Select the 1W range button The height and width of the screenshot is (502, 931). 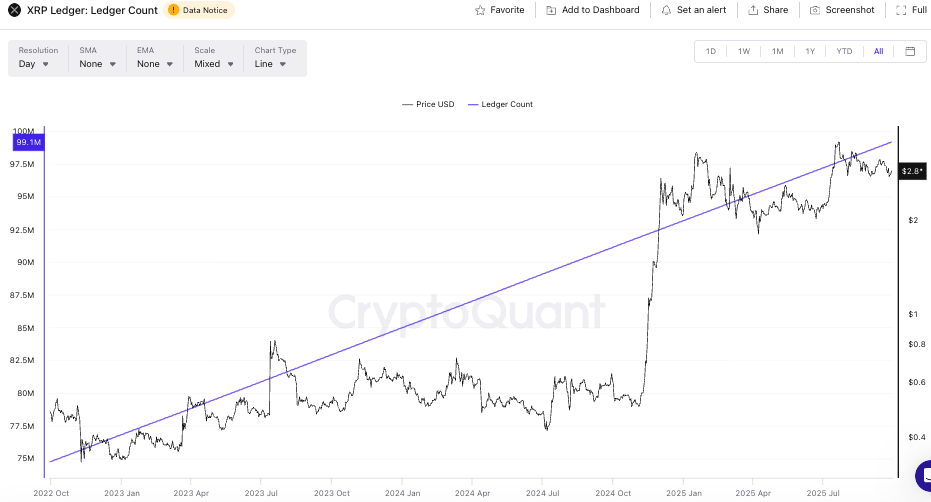744,51
